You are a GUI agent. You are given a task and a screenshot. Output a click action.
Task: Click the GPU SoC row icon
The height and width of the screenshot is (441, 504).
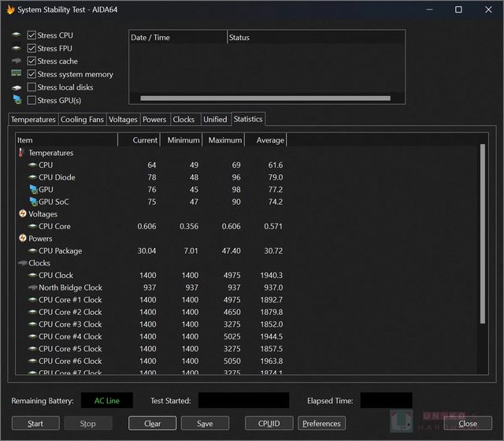tap(32, 202)
